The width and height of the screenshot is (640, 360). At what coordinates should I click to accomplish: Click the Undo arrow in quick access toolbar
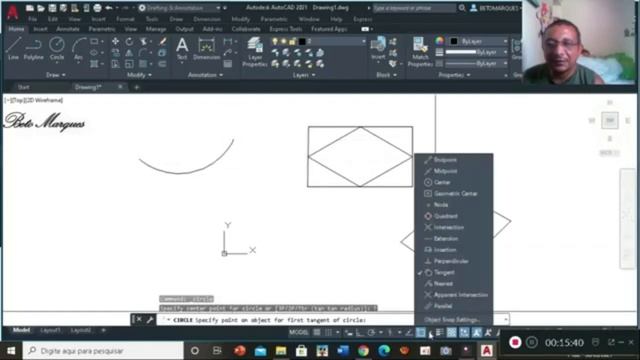pos(109,8)
